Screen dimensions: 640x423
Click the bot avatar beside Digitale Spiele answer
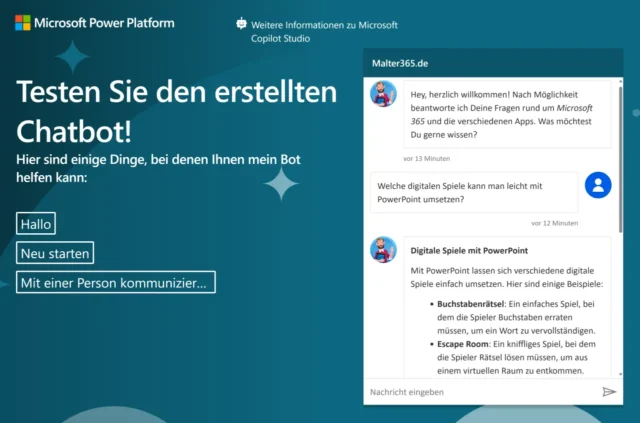tap(383, 250)
